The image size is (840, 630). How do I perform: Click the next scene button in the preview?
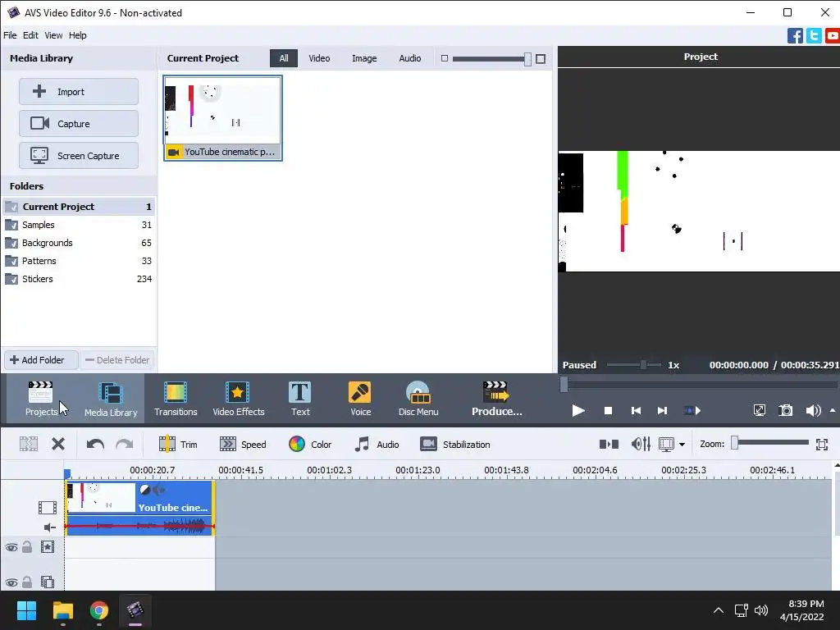[x=692, y=411]
